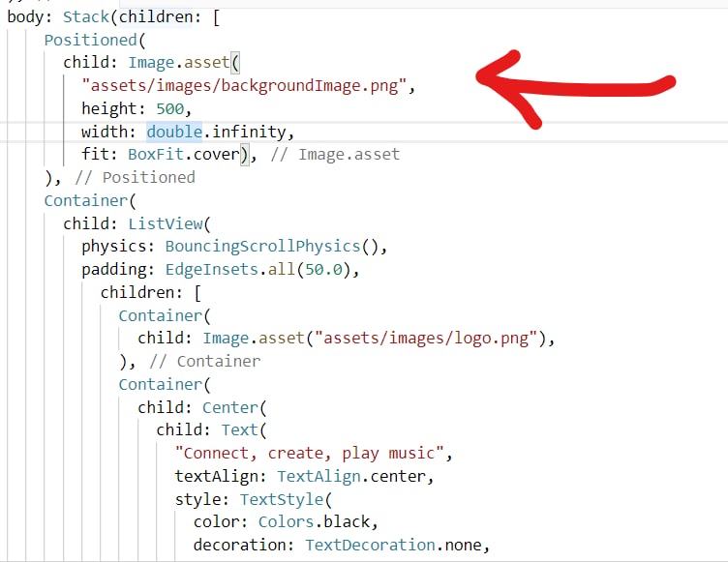Click the 50.0 padding value
This screenshot has height=562, width=728.
click(x=323, y=270)
